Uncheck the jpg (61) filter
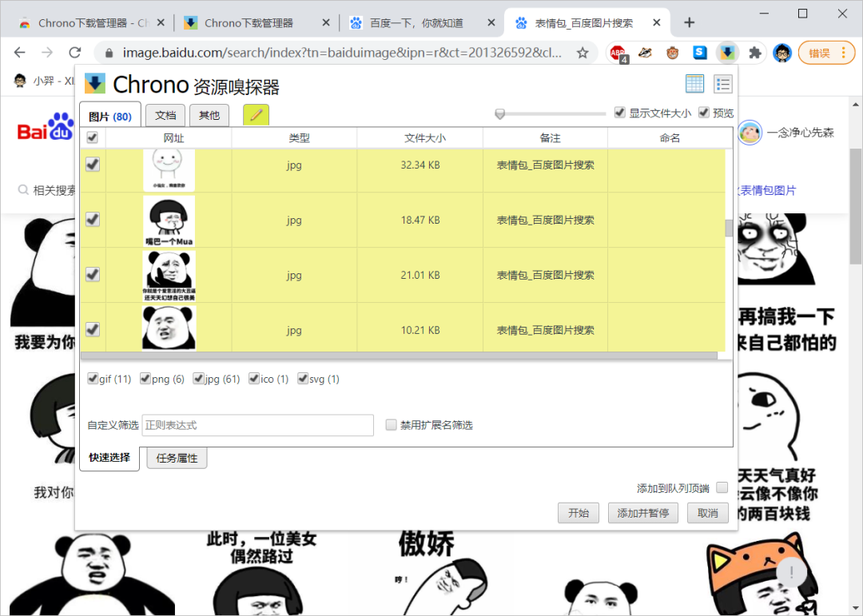This screenshot has width=863, height=616. tap(198, 378)
